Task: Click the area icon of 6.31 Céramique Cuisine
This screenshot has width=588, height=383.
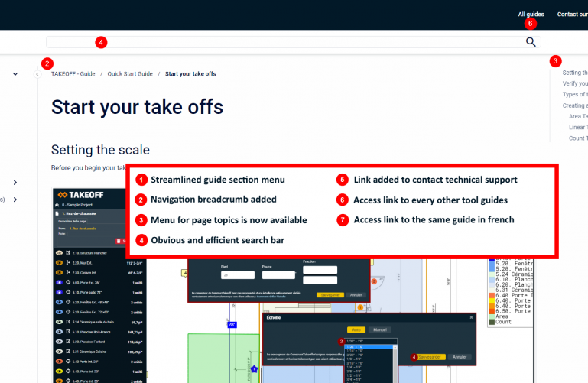Action: click(x=68, y=352)
